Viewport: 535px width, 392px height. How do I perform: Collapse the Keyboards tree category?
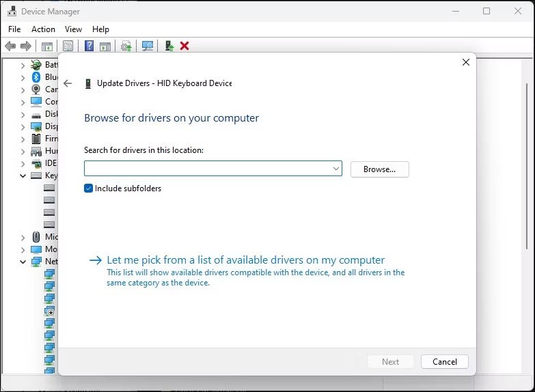[x=23, y=176]
